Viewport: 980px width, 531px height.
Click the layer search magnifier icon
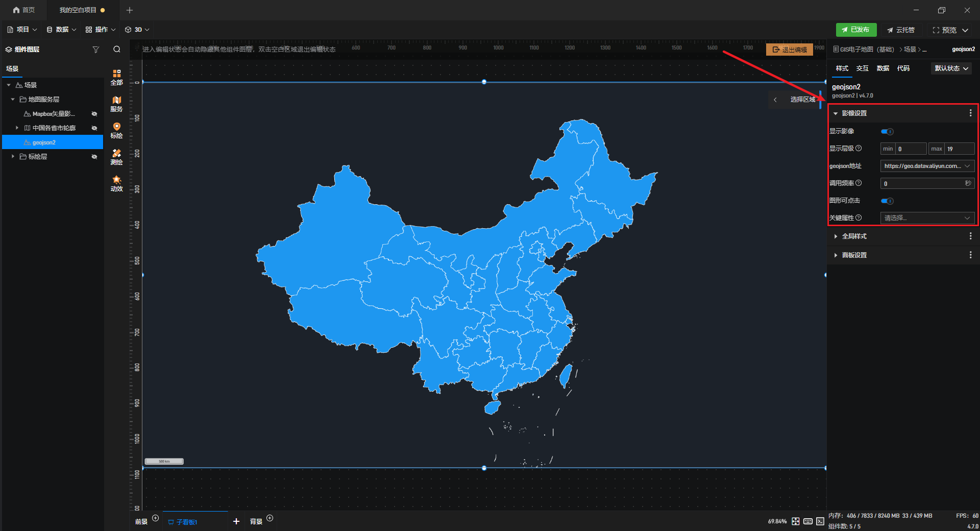117,50
